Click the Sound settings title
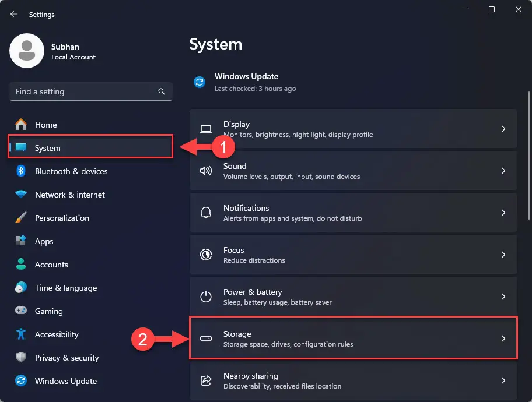532x402 pixels. pyautogui.click(x=235, y=166)
